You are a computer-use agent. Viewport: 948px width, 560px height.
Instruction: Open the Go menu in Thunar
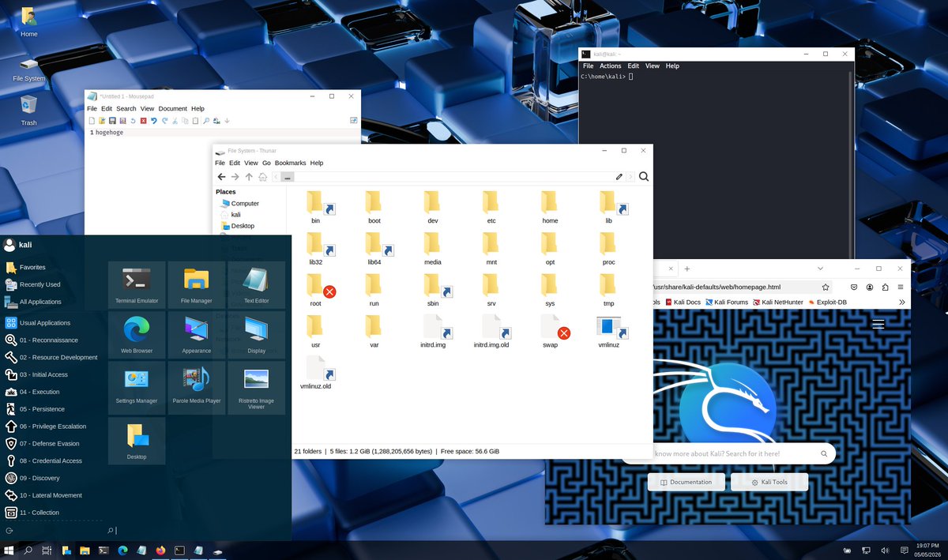tap(266, 163)
